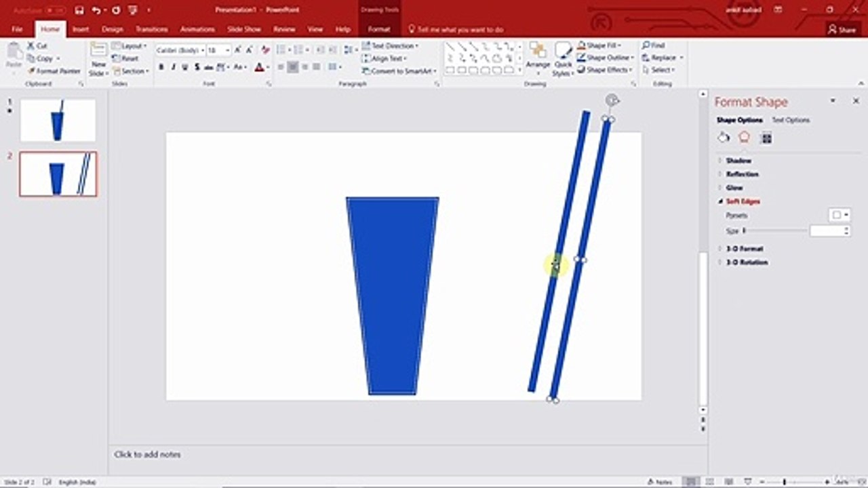This screenshot has height=488, width=868.
Task: Collapse the Soft Edges section
Action: click(743, 201)
